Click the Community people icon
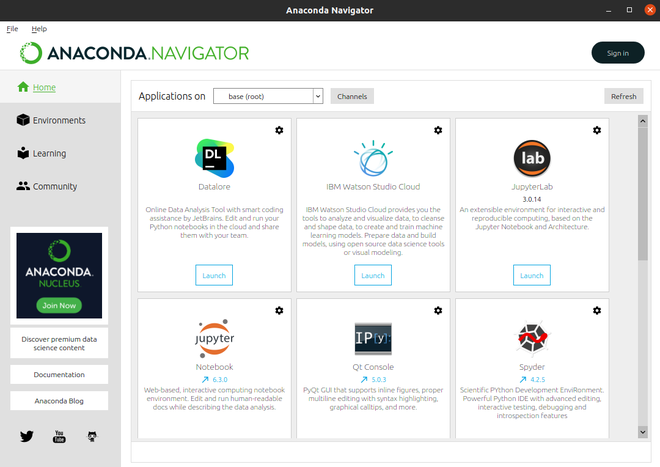The image size is (660, 467). point(23,186)
